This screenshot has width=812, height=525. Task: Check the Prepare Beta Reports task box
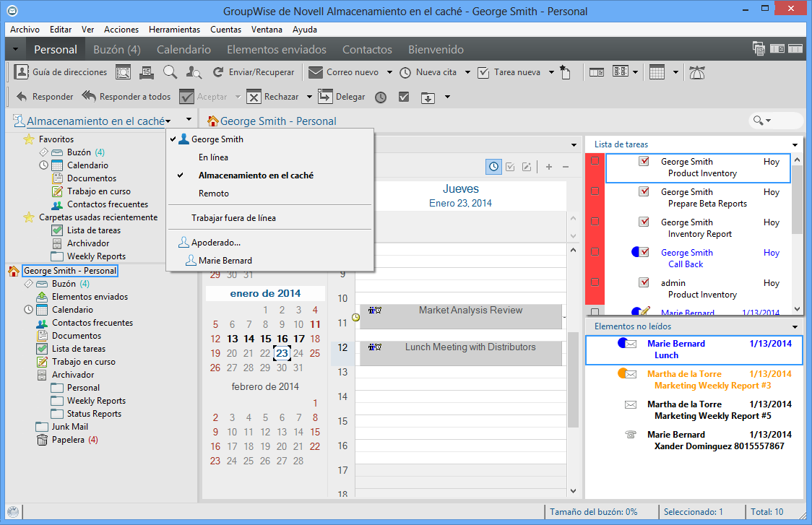tap(595, 191)
